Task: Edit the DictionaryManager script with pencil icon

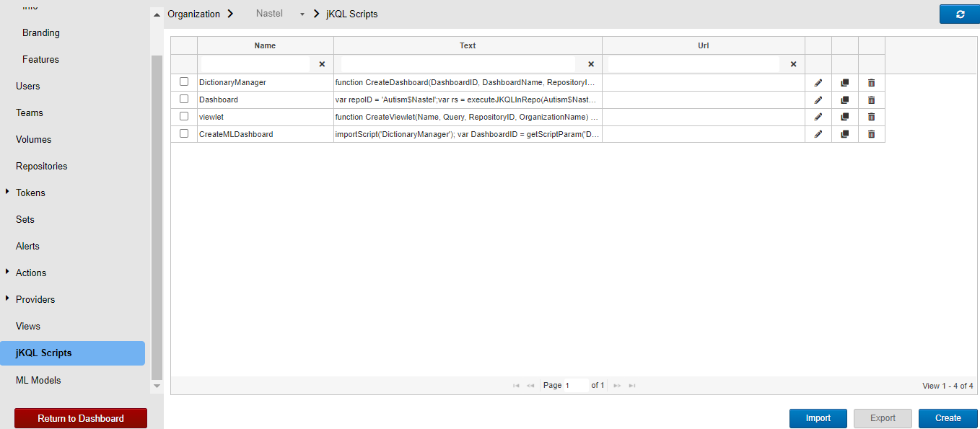Action: click(x=818, y=83)
